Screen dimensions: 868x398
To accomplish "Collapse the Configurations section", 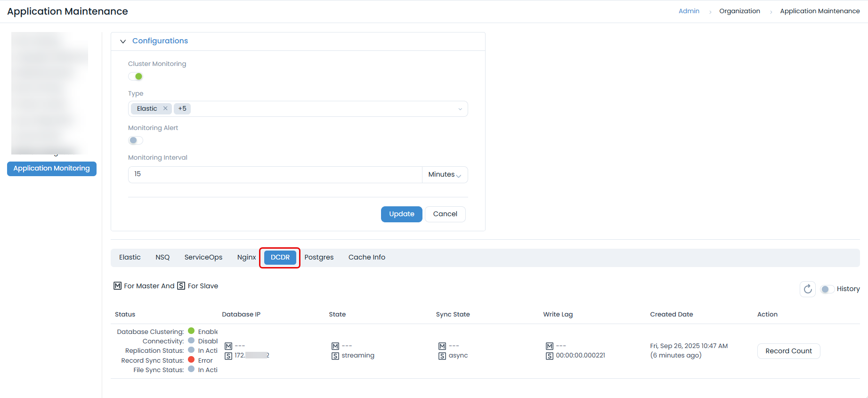I will [123, 41].
